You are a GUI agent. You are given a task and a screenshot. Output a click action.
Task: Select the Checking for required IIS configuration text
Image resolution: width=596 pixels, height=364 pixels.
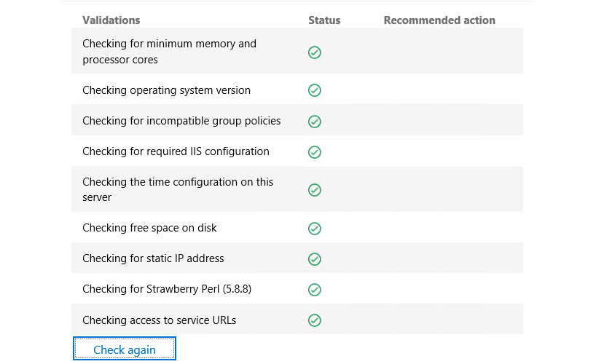(x=176, y=151)
